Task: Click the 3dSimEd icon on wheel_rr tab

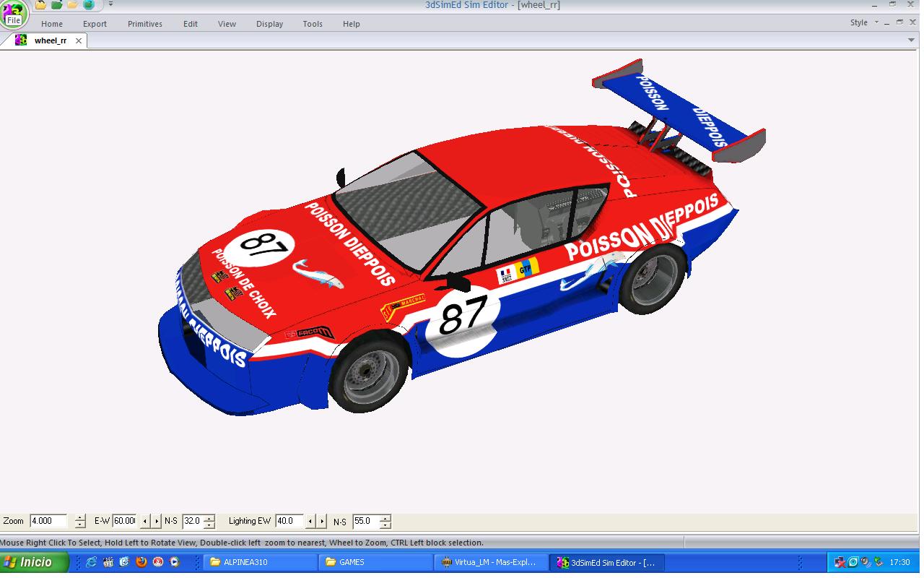Action: click(x=21, y=40)
